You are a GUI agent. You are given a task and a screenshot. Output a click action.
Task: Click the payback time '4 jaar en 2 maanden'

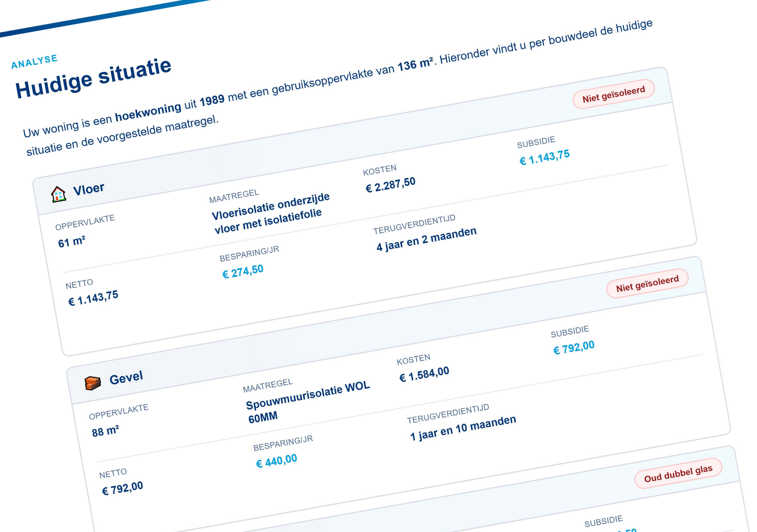[427, 239]
